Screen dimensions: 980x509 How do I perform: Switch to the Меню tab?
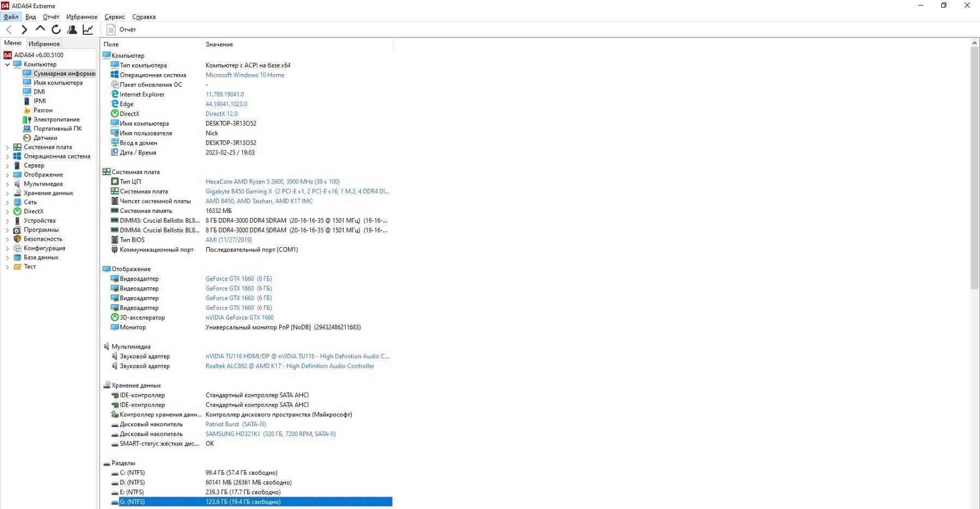13,43
